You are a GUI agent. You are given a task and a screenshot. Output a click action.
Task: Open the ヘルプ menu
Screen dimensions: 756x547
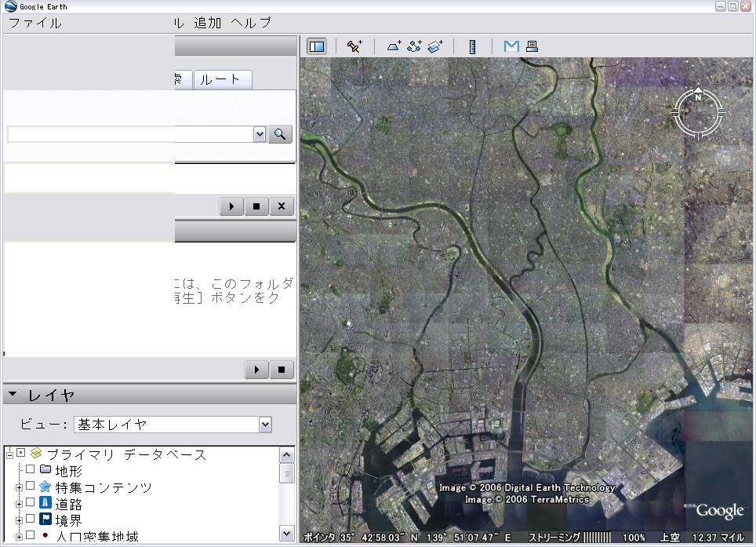tap(251, 23)
